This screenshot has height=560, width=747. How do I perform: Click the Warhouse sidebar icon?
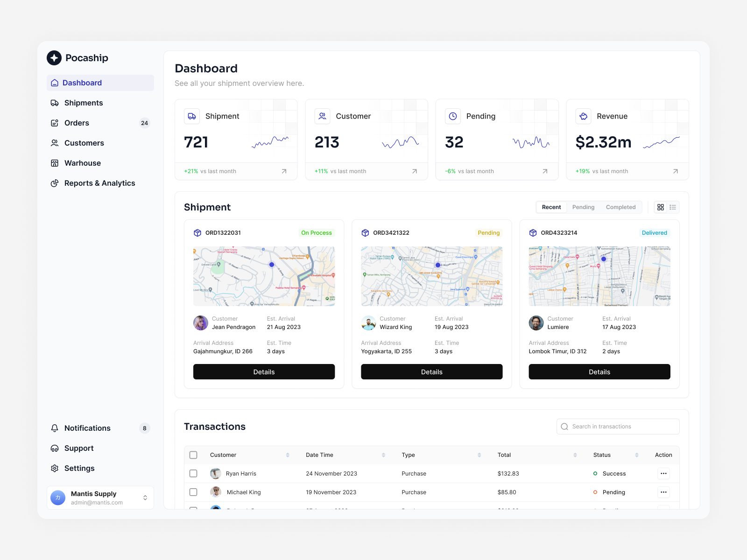click(55, 163)
